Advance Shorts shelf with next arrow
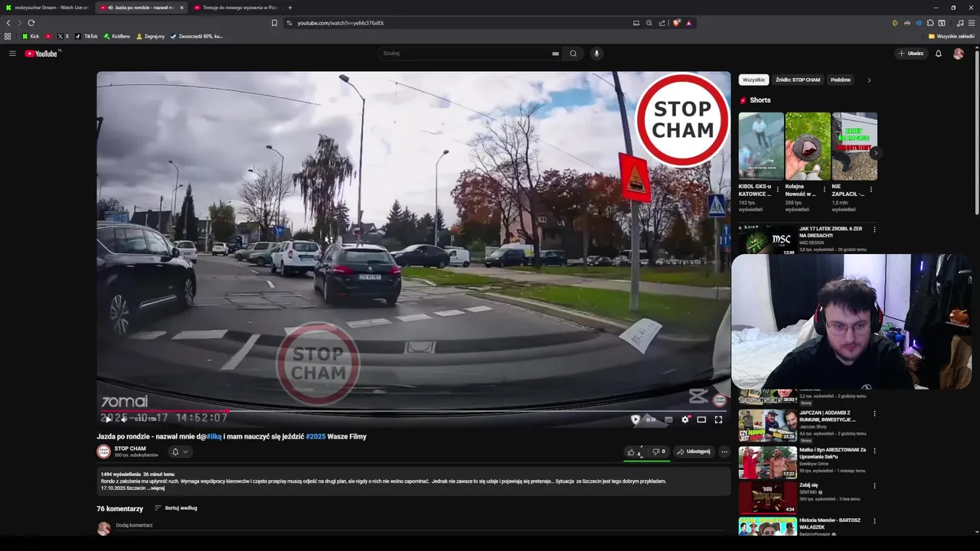Viewport: 980px width, 551px height. [875, 152]
